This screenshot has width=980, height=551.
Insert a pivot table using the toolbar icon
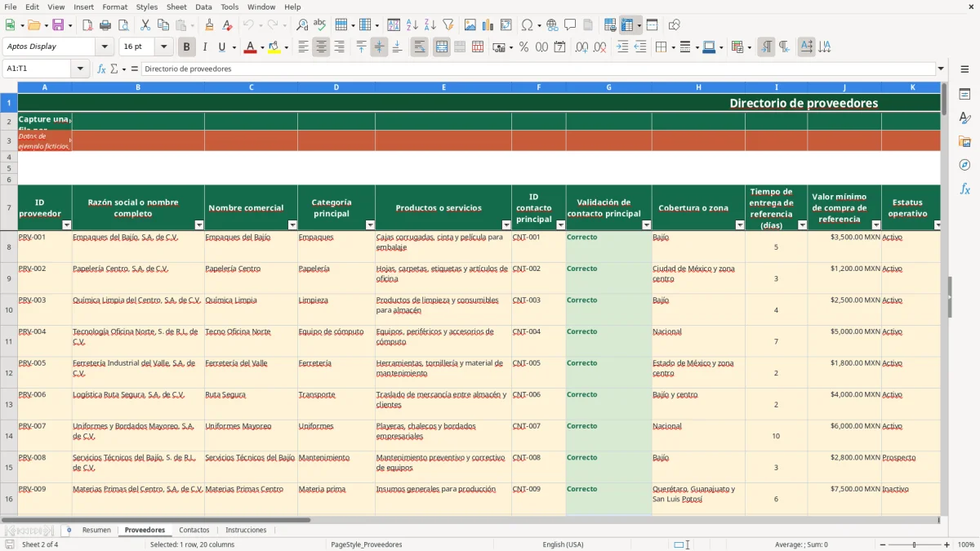click(506, 25)
